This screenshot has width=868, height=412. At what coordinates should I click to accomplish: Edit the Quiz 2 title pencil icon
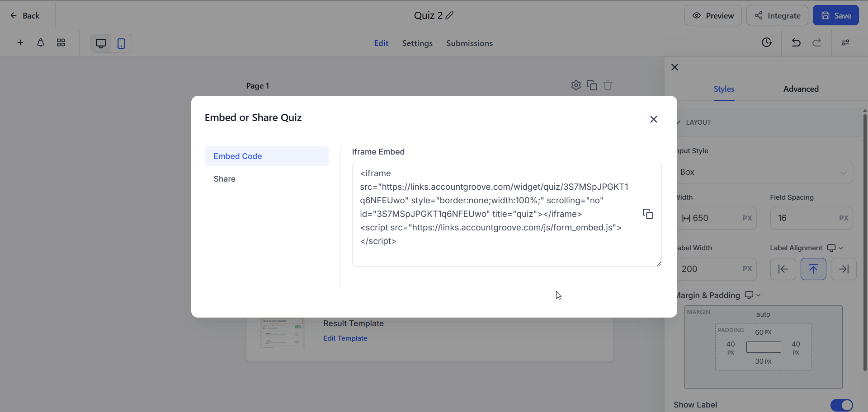pyautogui.click(x=449, y=15)
